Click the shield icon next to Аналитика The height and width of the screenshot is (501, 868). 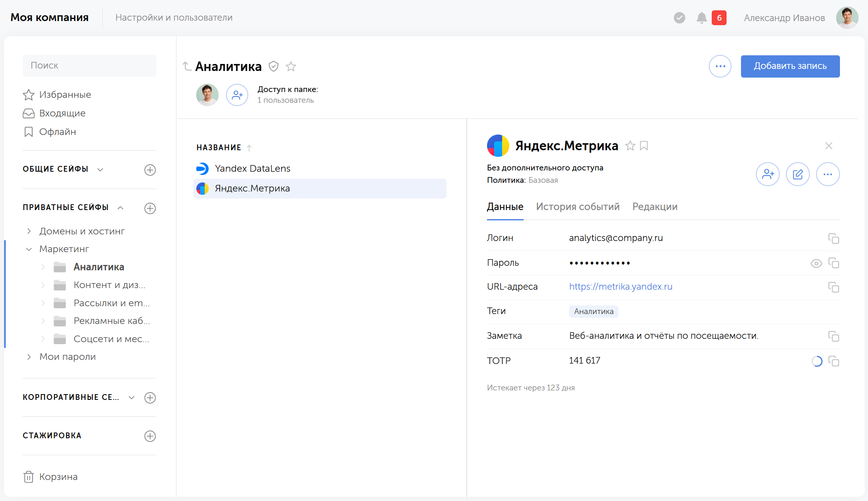click(x=273, y=66)
